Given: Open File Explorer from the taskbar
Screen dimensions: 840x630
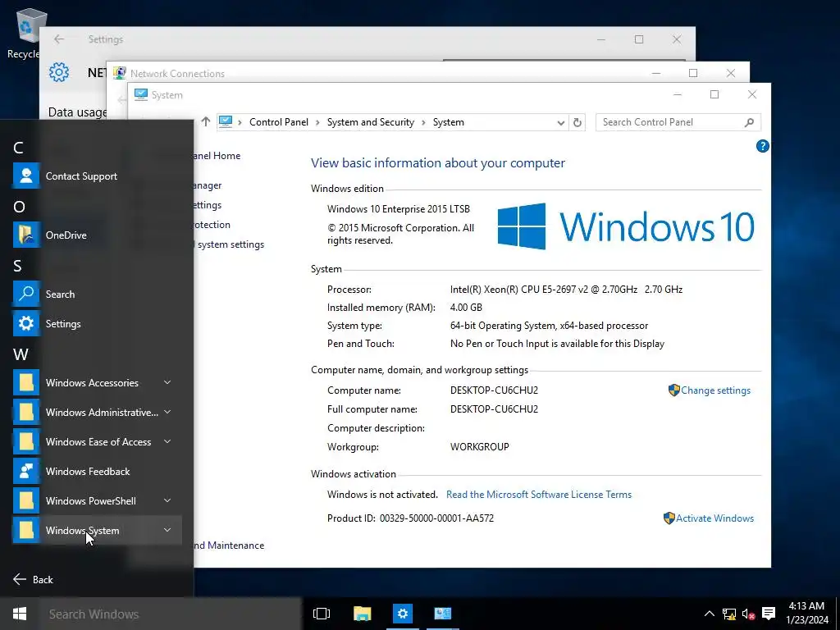Looking at the screenshot, I should click(362, 614).
